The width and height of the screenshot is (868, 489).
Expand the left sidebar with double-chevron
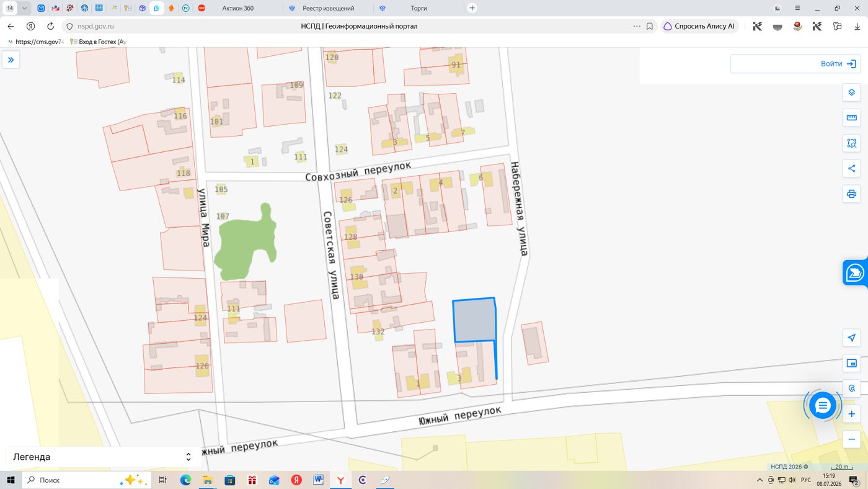click(x=11, y=60)
